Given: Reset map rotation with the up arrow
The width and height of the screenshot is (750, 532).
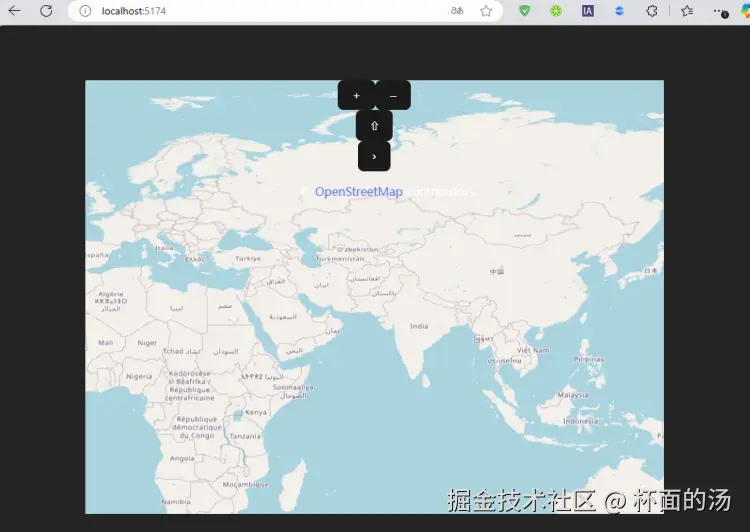Looking at the screenshot, I should point(374,126).
